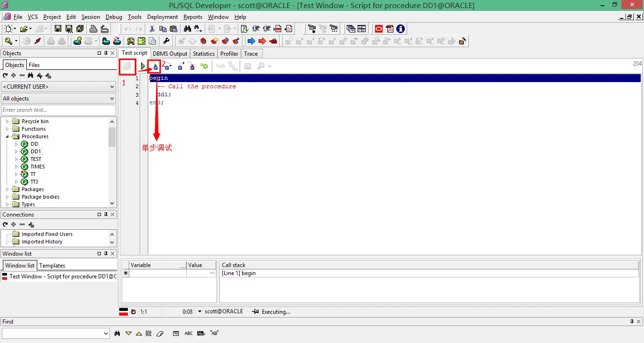This screenshot has height=343, width=644.
Task: Switch to the Templates tab
Action: click(x=52, y=266)
